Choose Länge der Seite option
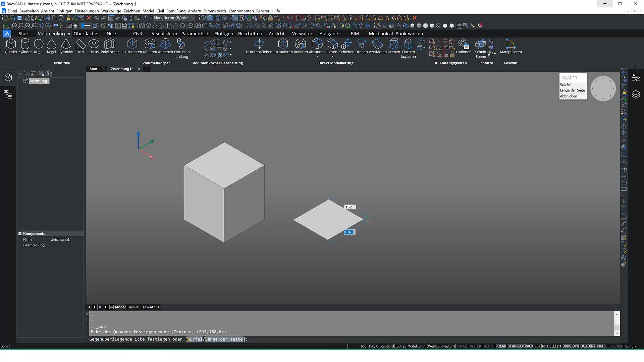 tap(572, 90)
